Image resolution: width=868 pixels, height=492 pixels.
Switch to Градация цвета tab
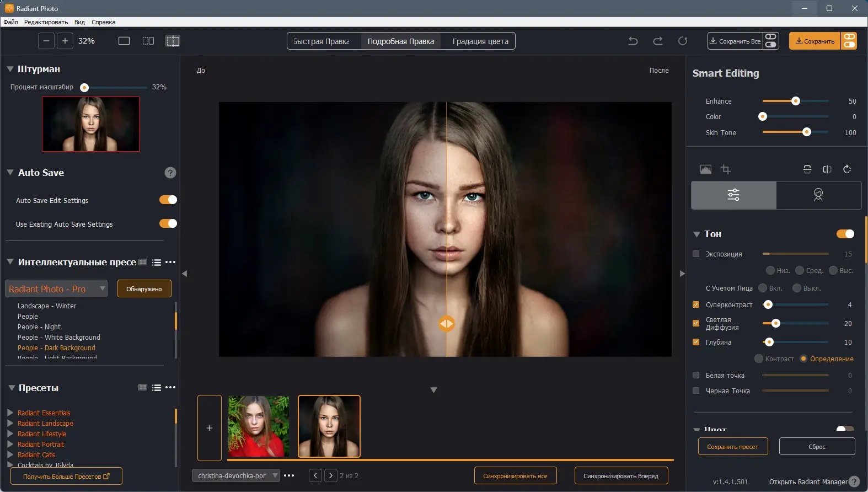click(480, 41)
